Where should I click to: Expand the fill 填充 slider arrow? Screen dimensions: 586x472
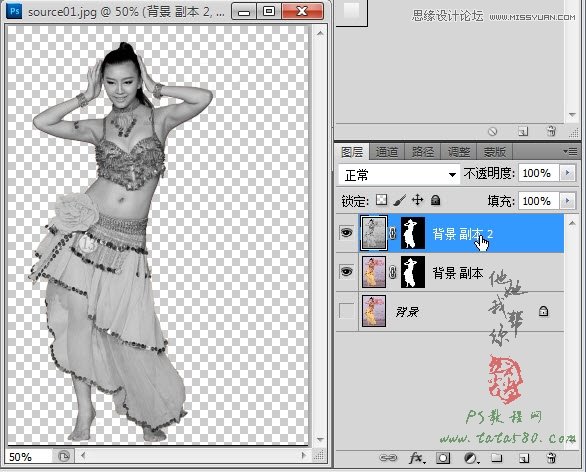(568, 201)
